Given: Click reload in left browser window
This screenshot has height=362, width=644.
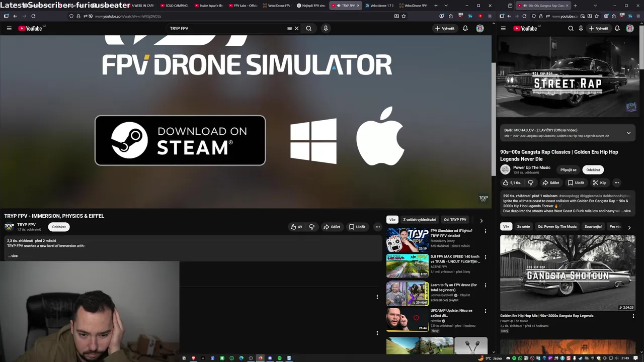Looking at the screenshot, I should click(33, 16).
